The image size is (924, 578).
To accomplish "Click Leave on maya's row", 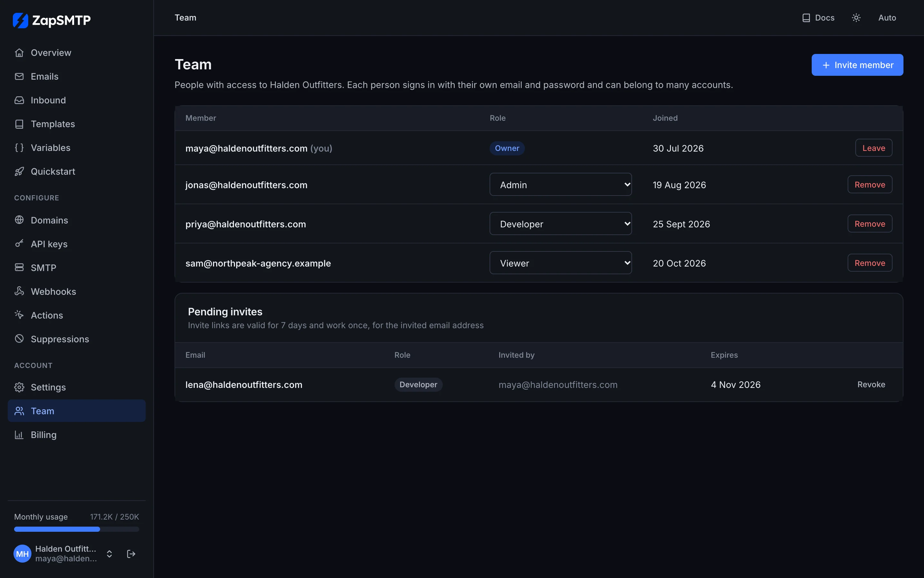I will (x=874, y=148).
